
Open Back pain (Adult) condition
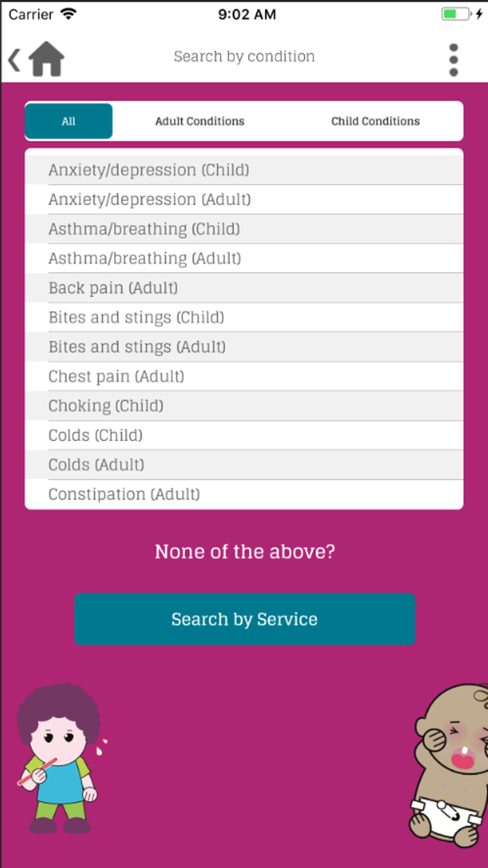(x=244, y=288)
